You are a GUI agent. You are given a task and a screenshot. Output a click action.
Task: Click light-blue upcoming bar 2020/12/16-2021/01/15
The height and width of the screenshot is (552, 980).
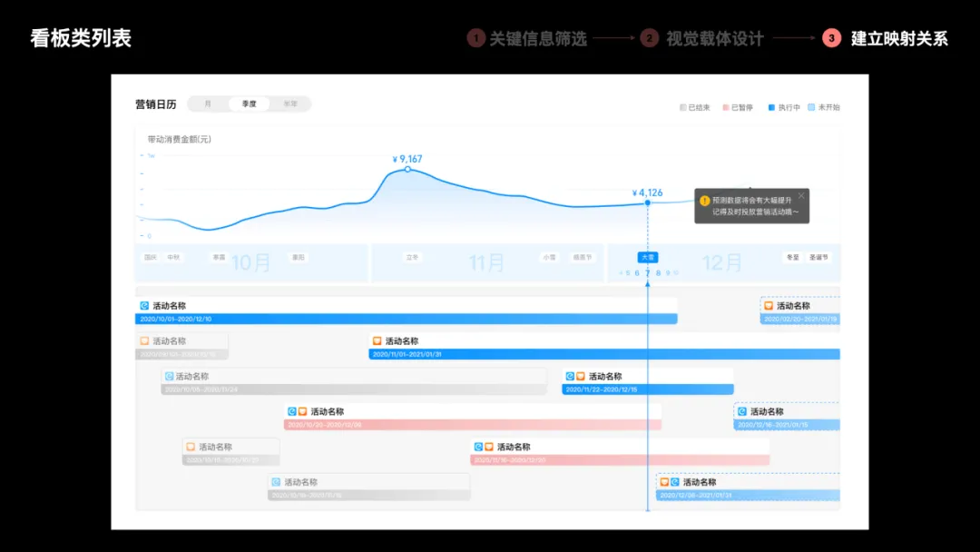[x=787, y=425]
